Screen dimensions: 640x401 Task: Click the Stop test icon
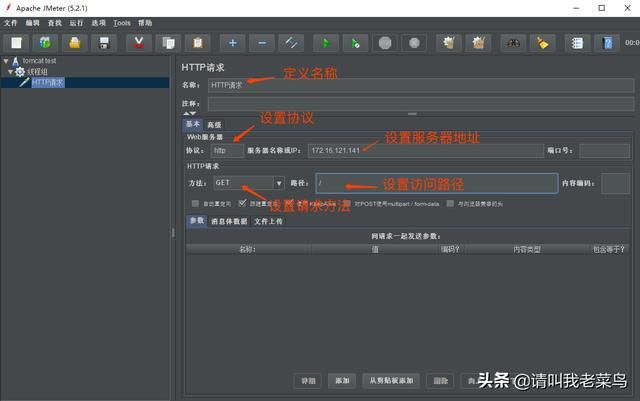(x=385, y=43)
